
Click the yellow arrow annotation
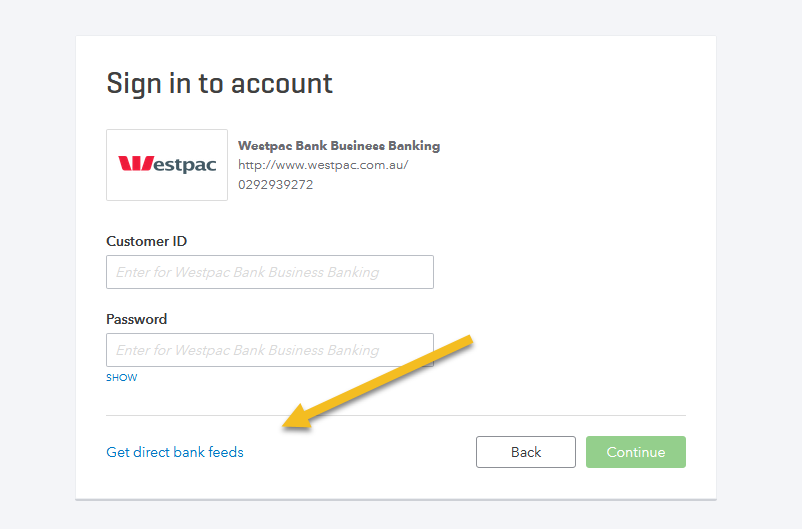point(378,381)
